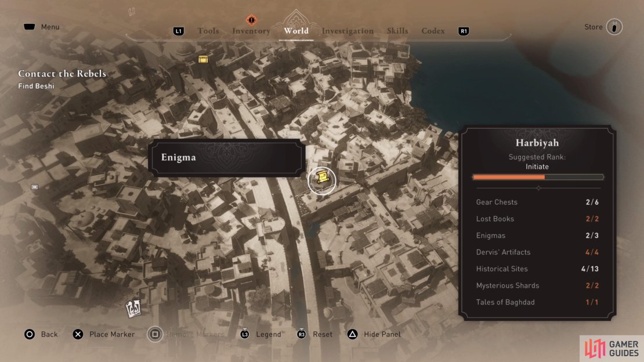Click the small marker on left map edge

point(34,187)
